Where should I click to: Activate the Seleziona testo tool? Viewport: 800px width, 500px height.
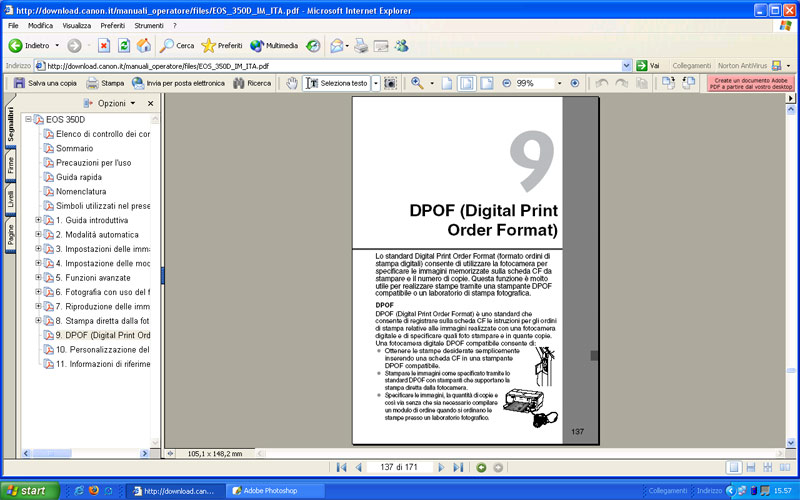[x=337, y=83]
